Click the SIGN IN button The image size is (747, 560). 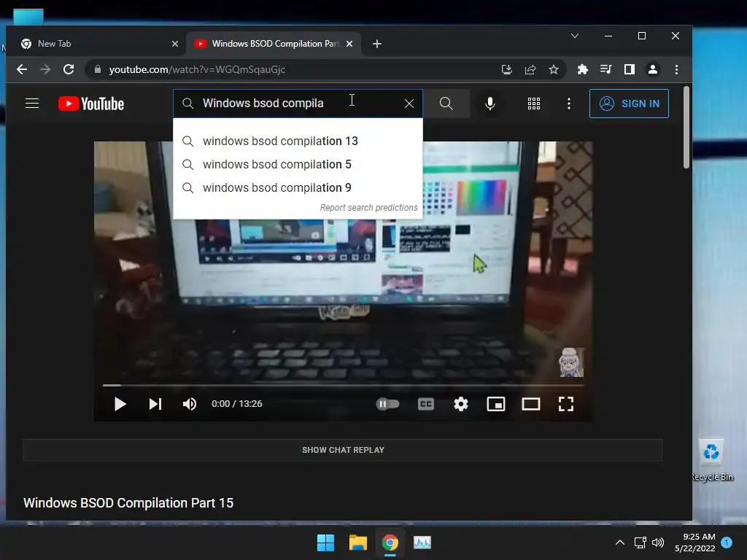click(629, 104)
